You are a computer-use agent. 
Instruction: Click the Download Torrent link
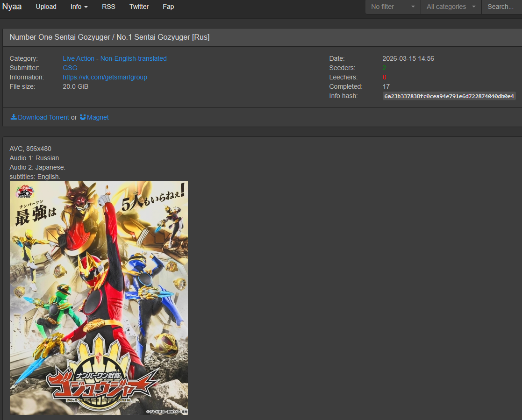point(43,117)
